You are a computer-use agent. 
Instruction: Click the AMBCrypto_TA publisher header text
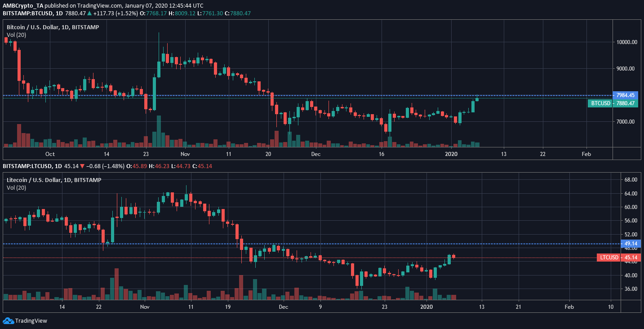pyautogui.click(x=23, y=6)
